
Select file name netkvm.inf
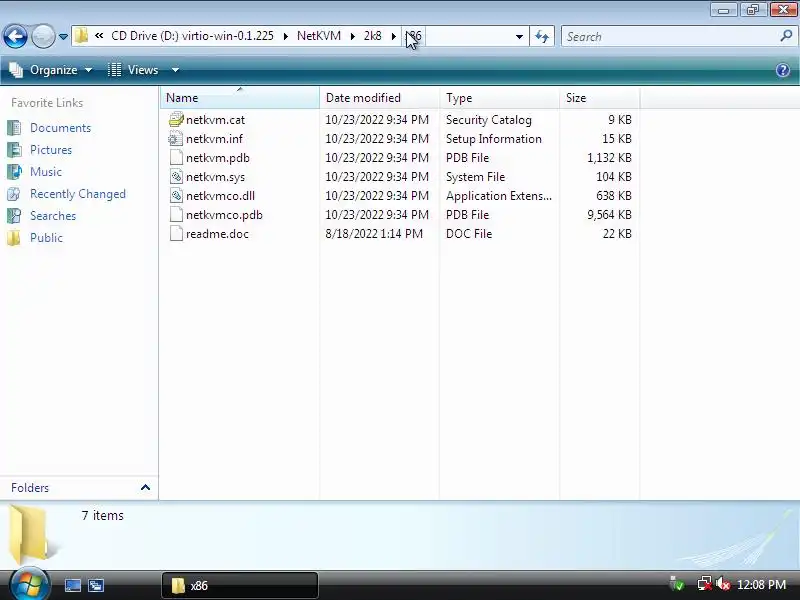pos(214,139)
